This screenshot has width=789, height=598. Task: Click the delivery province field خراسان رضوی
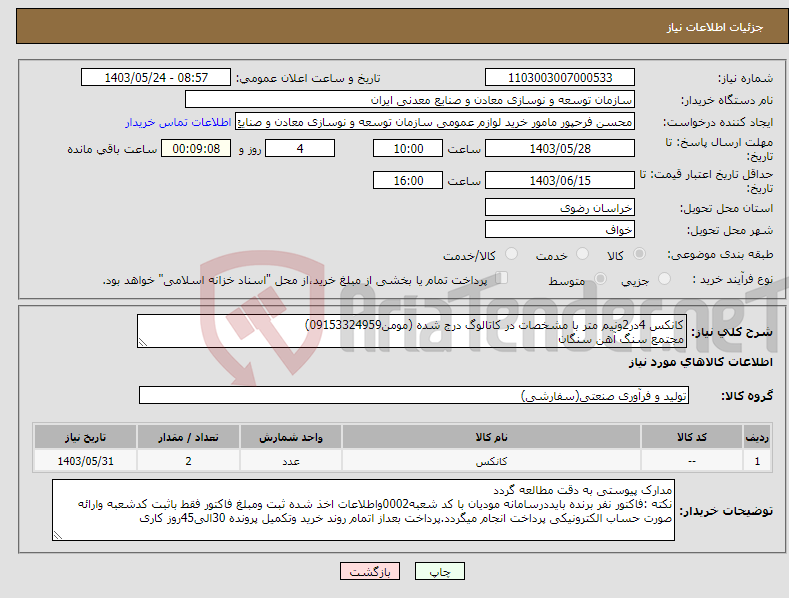pos(560,207)
